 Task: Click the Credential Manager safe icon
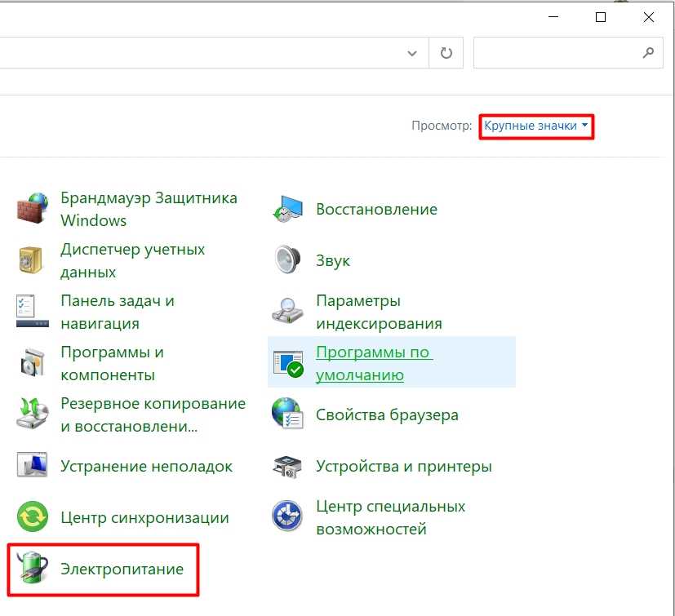coord(31,260)
